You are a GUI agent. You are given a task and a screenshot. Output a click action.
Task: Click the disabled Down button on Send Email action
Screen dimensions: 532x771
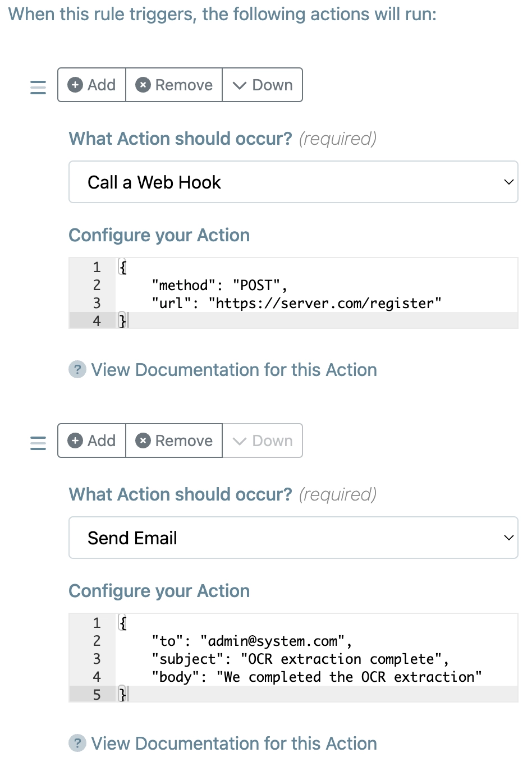coord(263,440)
